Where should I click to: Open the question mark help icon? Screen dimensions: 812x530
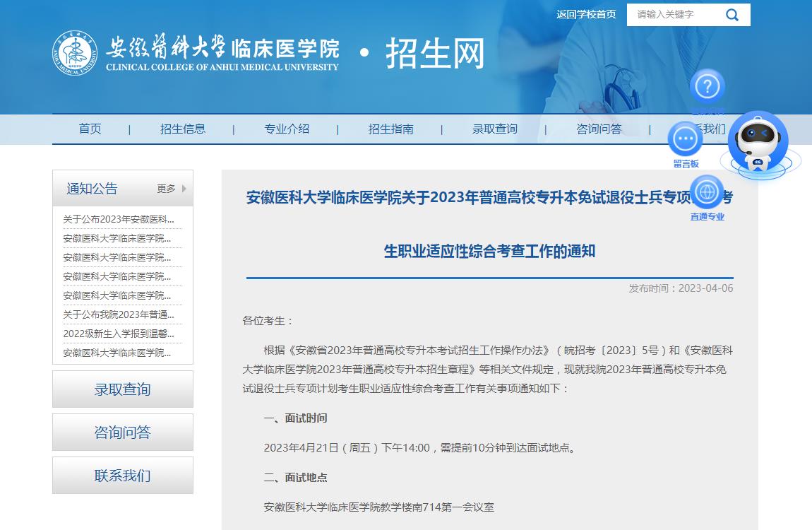(x=707, y=86)
